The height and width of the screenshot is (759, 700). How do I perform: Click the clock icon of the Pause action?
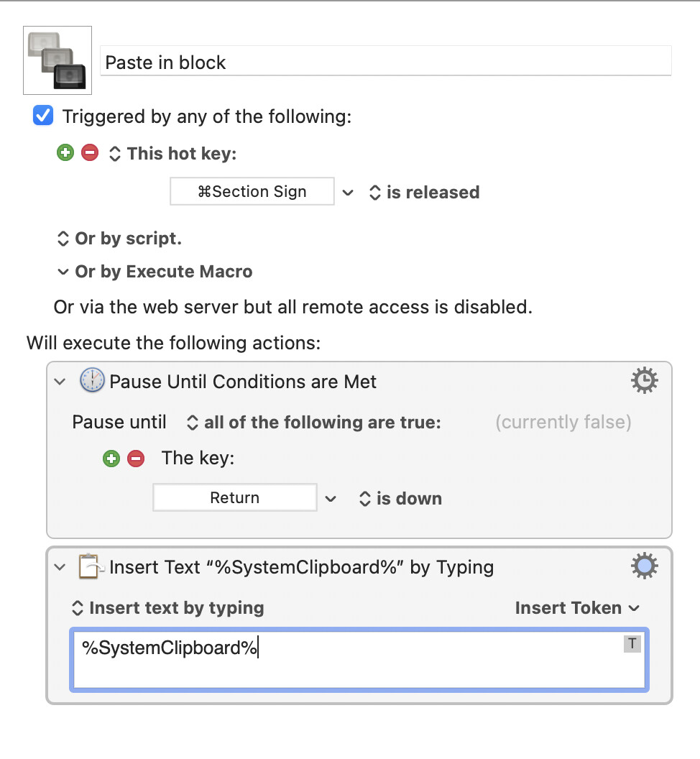(92, 380)
